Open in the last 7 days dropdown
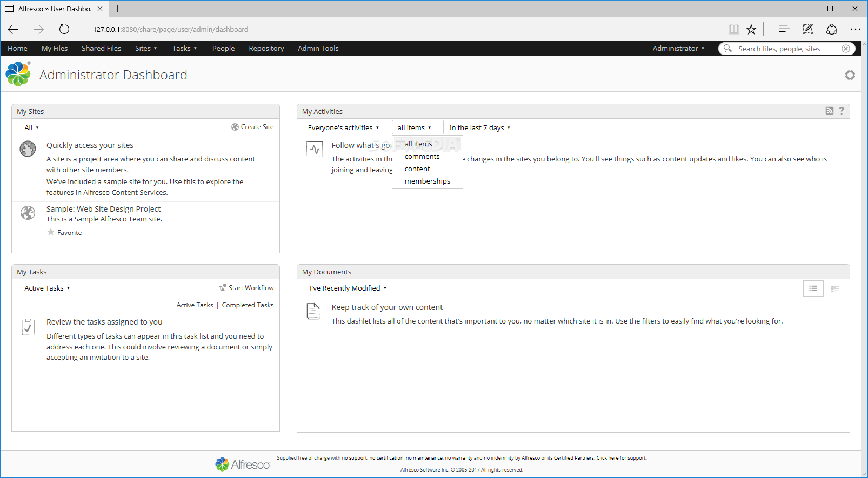 pyautogui.click(x=480, y=127)
